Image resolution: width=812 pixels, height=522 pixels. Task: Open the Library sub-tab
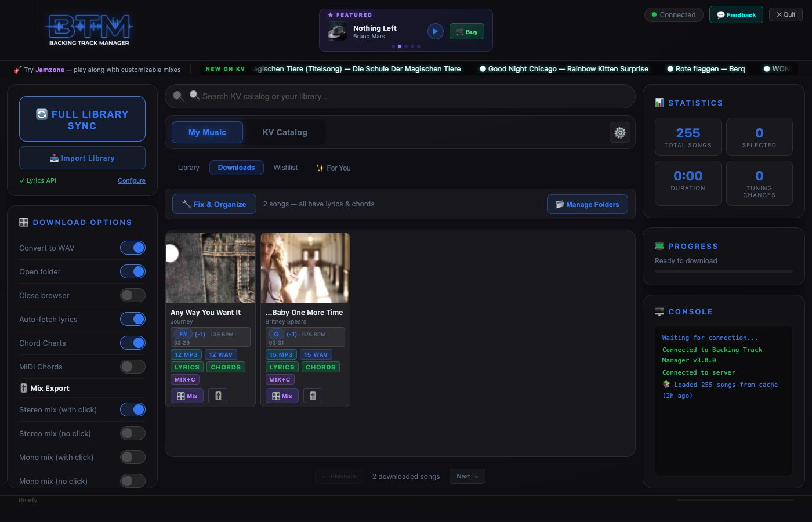tap(188, 168)
